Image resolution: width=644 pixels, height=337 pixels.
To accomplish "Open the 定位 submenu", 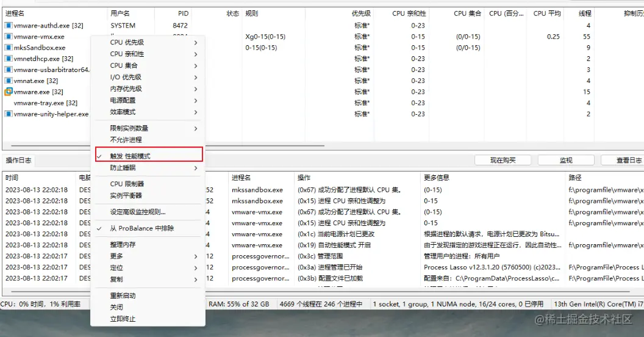I will [x=148, y=267].
